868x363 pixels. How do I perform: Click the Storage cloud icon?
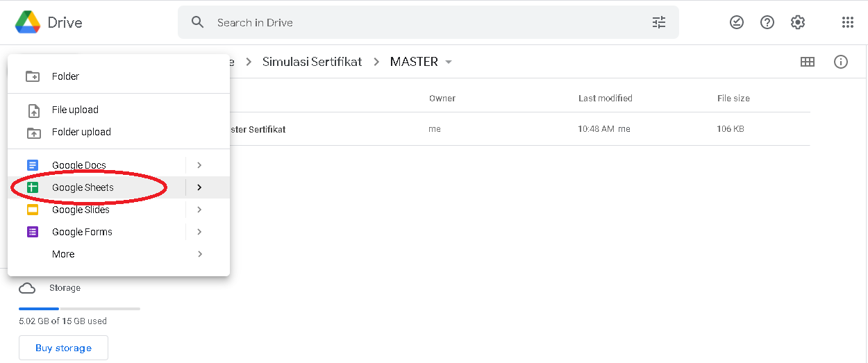pos(27,288)
